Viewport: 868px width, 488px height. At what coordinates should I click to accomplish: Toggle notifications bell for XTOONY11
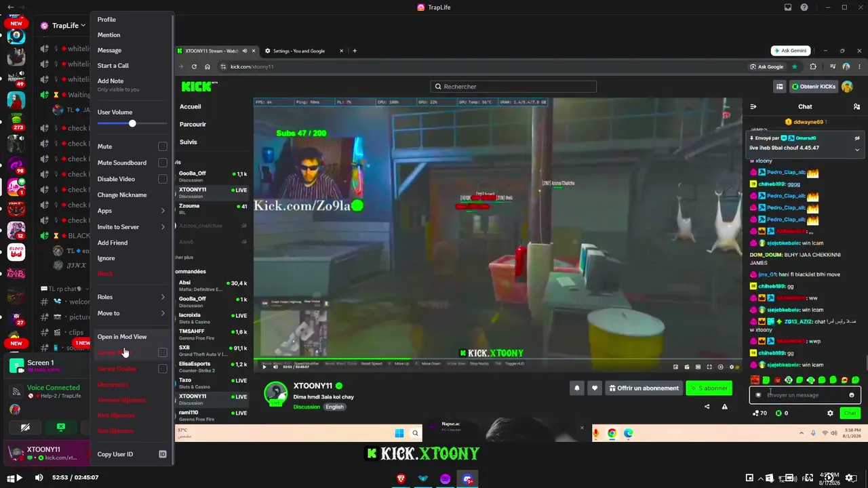(x=577, y=388)
